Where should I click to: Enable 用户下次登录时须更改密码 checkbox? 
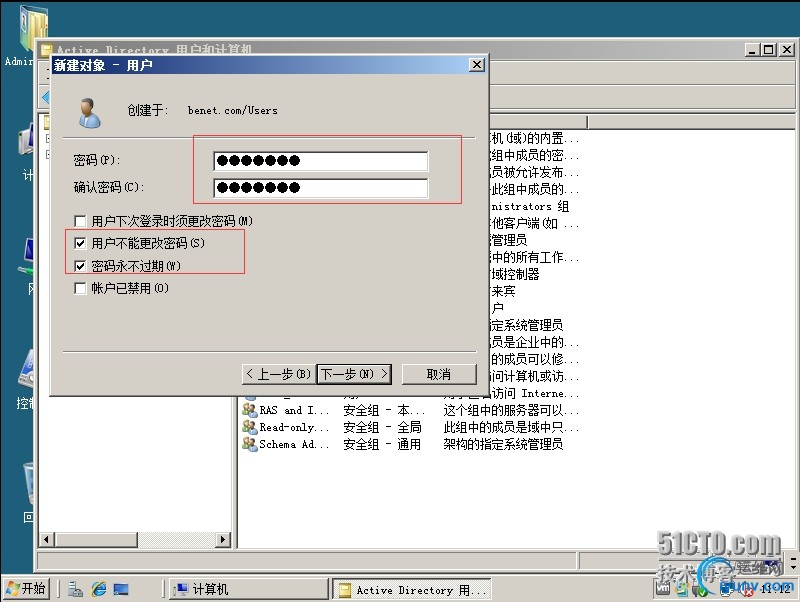pos(80,221)
